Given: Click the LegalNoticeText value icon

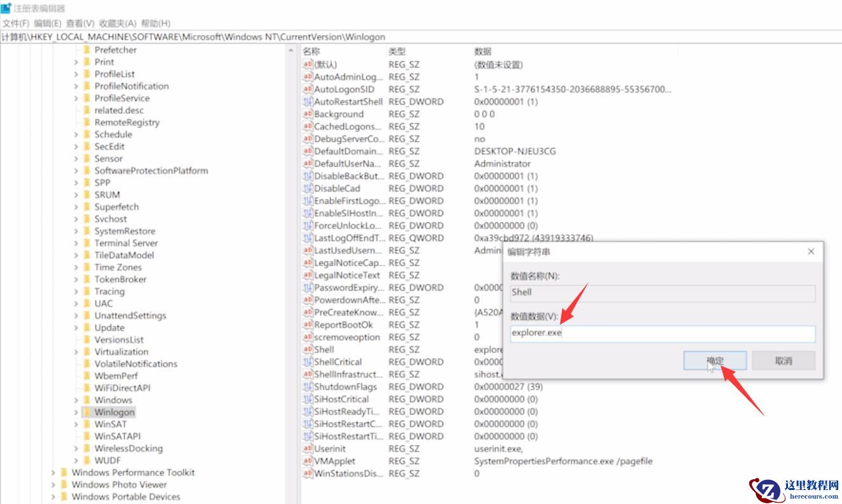Looking at the screenshot, I should (x=308, y=275).
